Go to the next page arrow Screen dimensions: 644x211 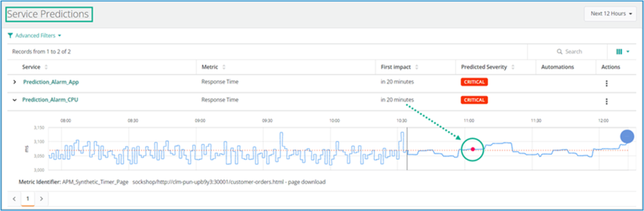coord(41,199)
